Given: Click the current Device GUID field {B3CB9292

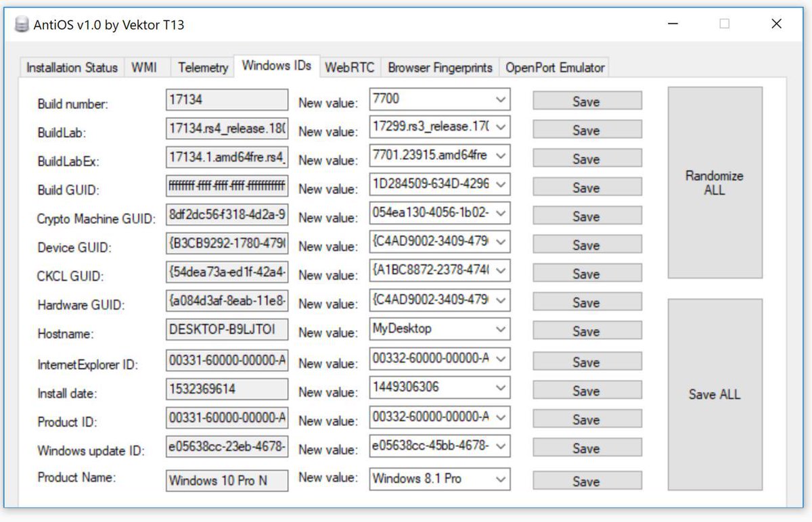Looking at the screenshot, I should click(x=227, y=242).
